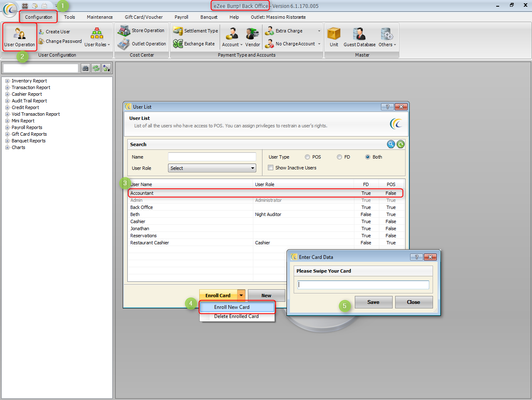Open Change Password option

(60, 41)
